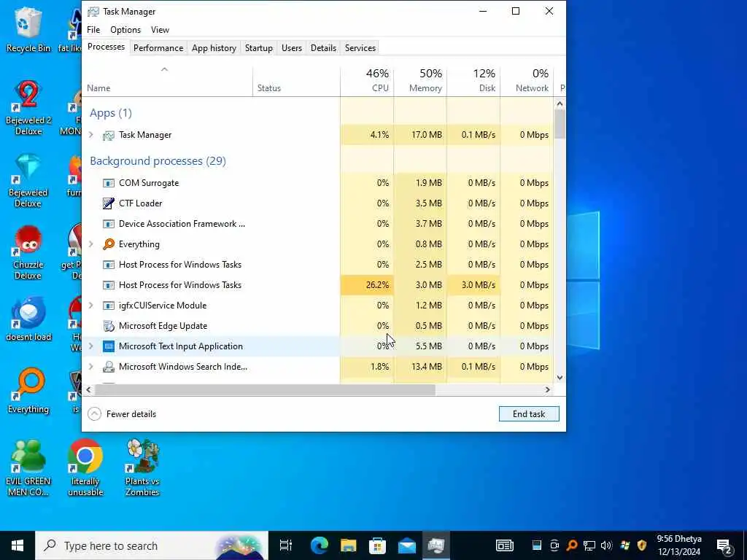The height and width of the screenshot is (560, 747).
Task: Click the News and interests taskbar icon
Action: click(505, 545)
